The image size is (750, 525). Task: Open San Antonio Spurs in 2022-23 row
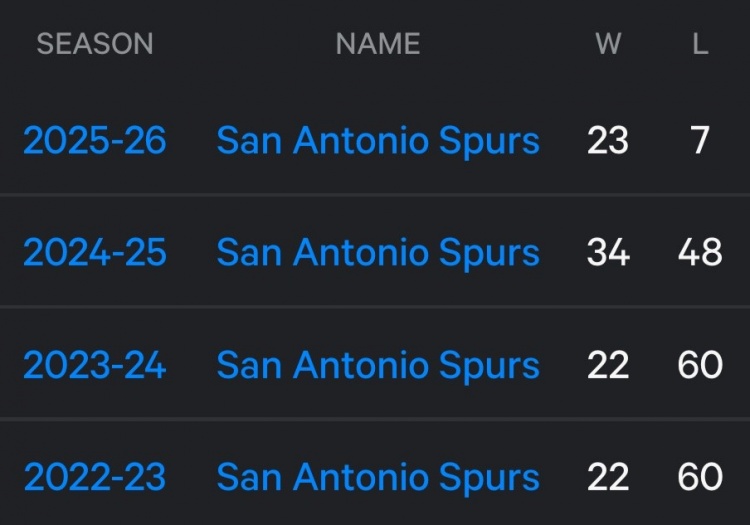pos(378,477)
